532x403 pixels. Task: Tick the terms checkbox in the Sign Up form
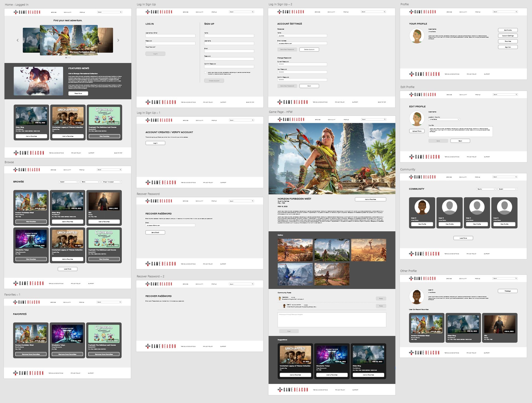(205, 73)
